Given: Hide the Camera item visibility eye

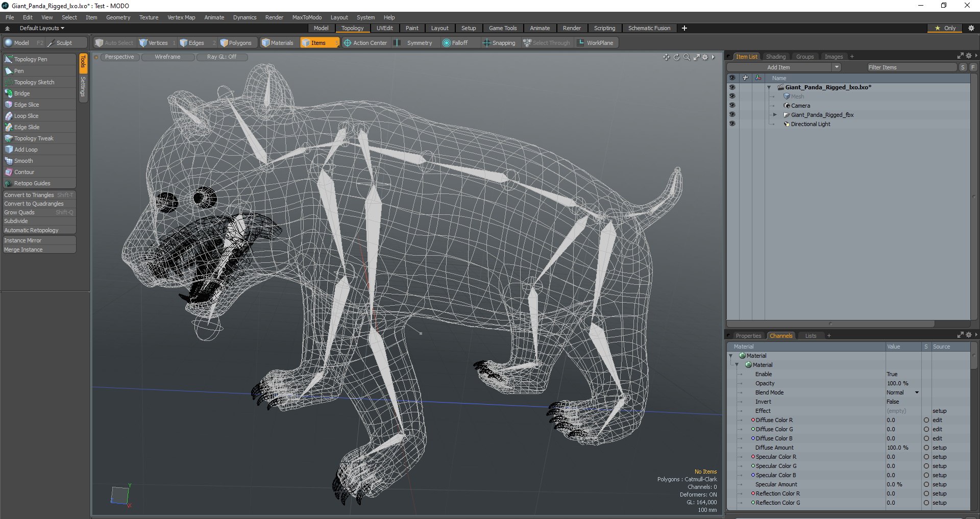Looking at the screenshot, I should pos(732,106).
